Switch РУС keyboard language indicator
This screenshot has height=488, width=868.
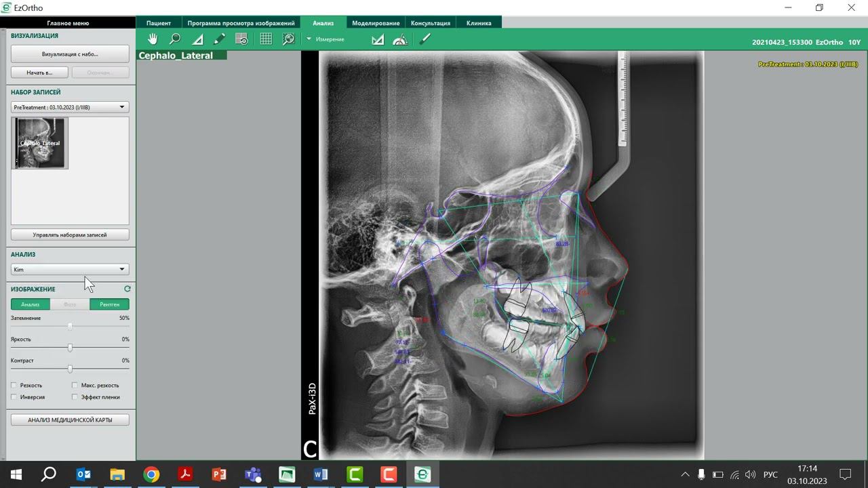[770, 474]
